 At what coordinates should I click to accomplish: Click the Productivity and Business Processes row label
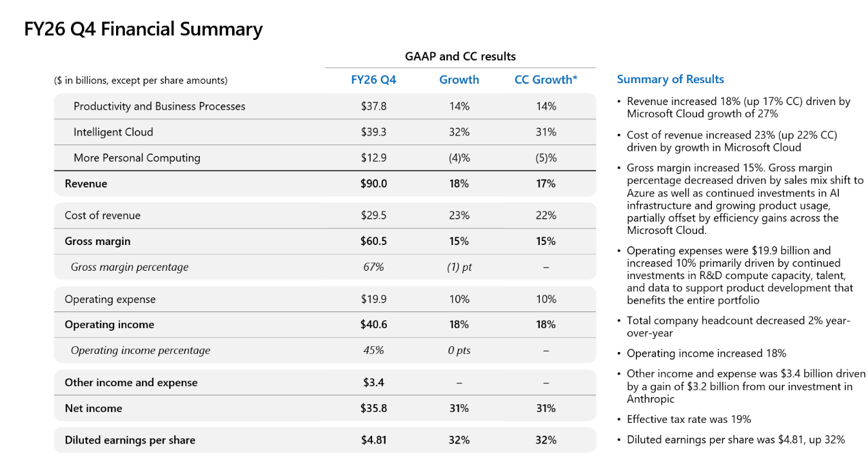159,106
